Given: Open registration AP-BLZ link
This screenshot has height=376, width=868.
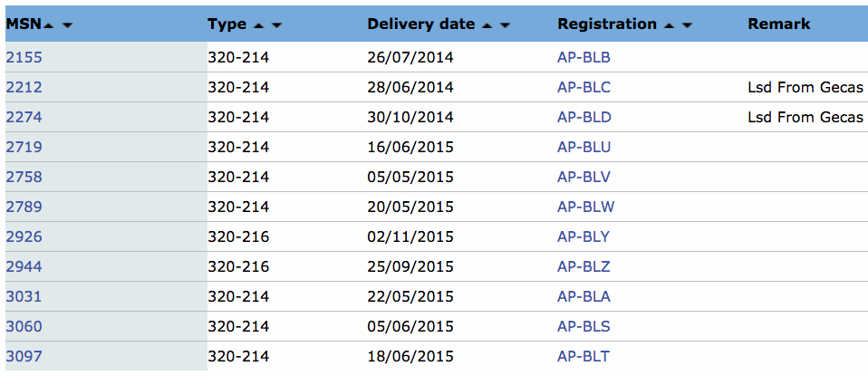Looking at the screenshot, I should pos(583,266).
